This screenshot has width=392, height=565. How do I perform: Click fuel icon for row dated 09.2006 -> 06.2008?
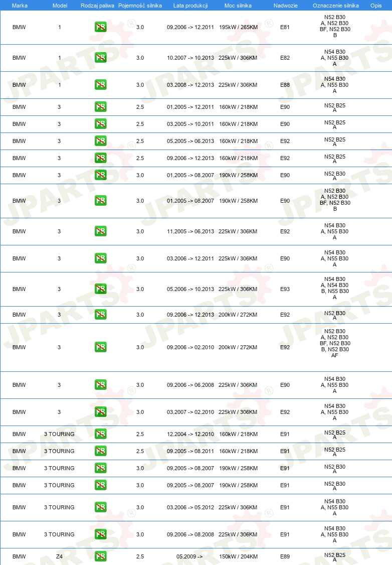100,385
